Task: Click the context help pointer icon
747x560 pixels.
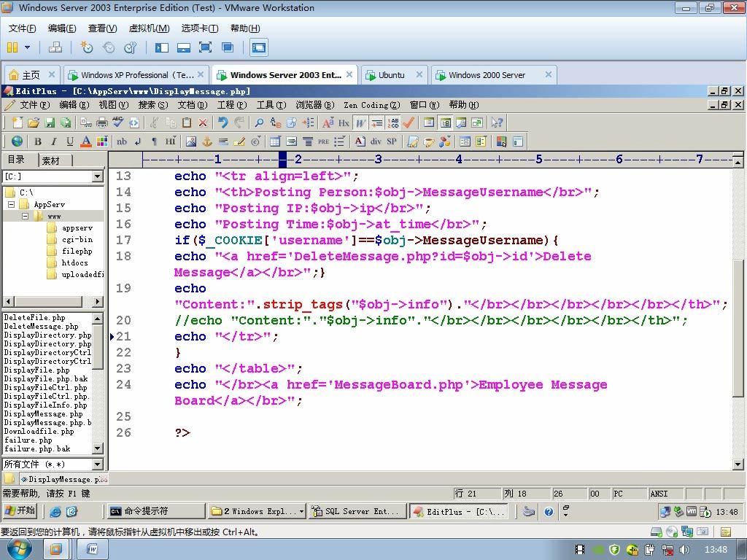Action: 497,122
